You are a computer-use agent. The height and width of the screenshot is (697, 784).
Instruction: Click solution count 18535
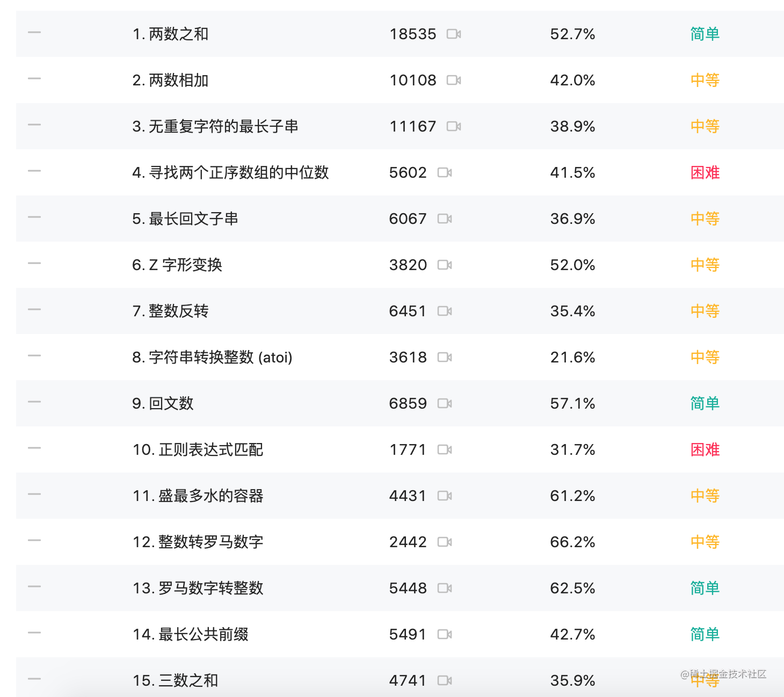pyautogui.click(x=413, y=34)
